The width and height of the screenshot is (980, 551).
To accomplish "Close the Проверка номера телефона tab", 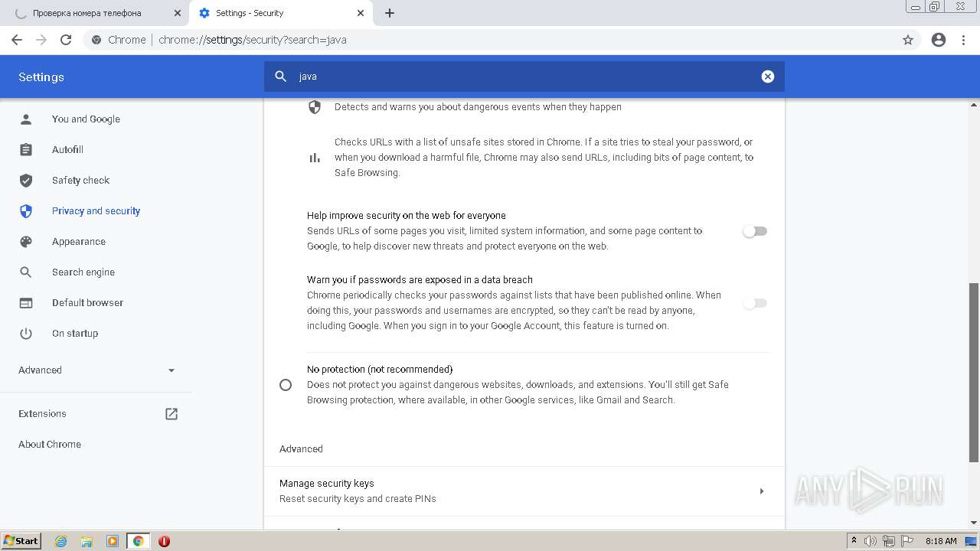I will coord(177,13).
